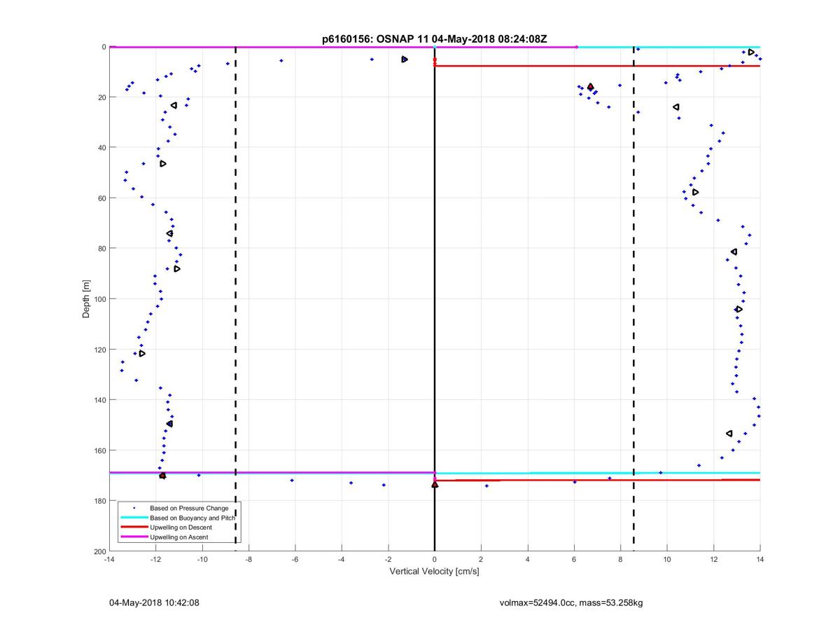Click x-axis tick label '-12'
The image size is (840, 620).
(155, 559)
